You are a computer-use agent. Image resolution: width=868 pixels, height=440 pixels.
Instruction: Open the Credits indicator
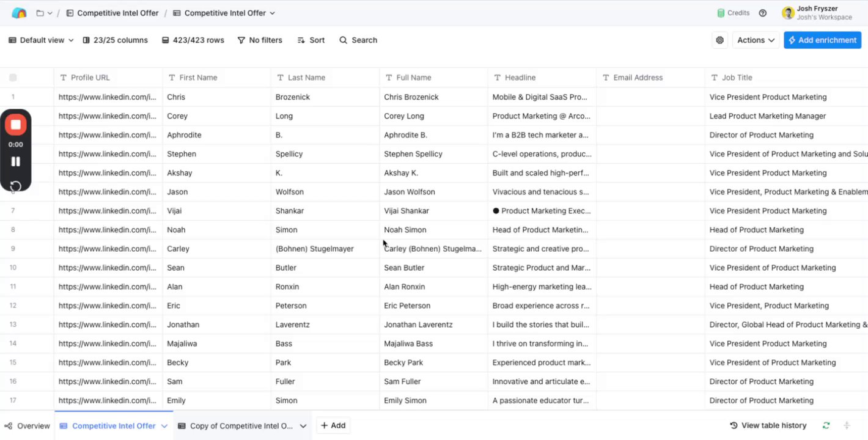pyautogui.click(x=734, y=13)
